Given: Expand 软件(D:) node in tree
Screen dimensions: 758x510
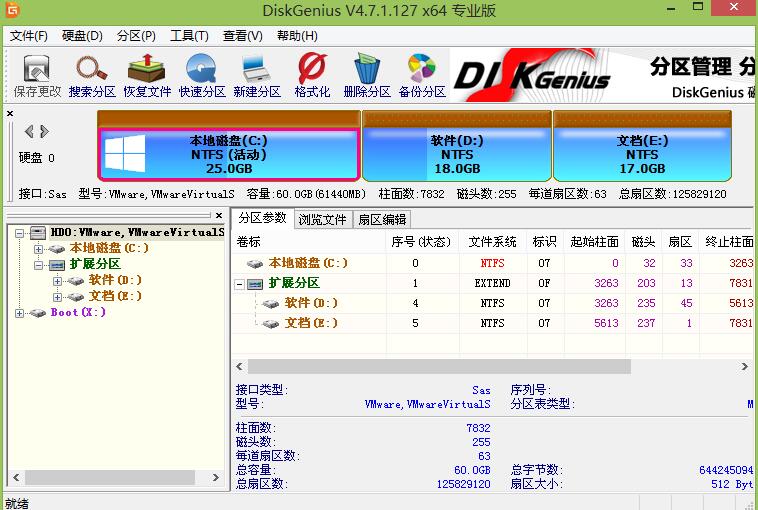Looking at the screenshot, I should pos(57,281).
